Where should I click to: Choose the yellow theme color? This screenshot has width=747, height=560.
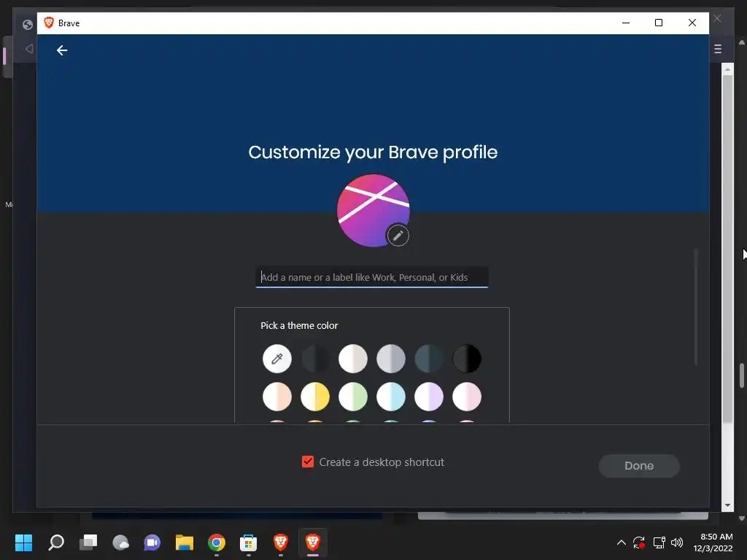315,396
